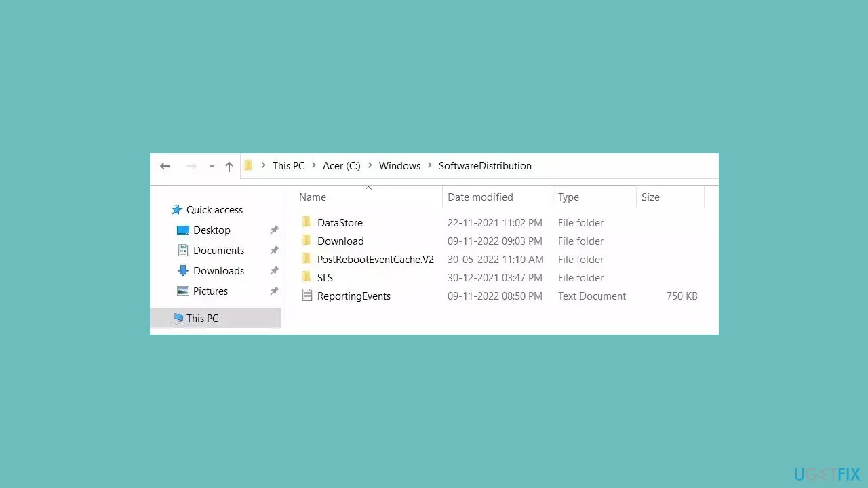Click the folder icon in the address bar

(249, 165)
